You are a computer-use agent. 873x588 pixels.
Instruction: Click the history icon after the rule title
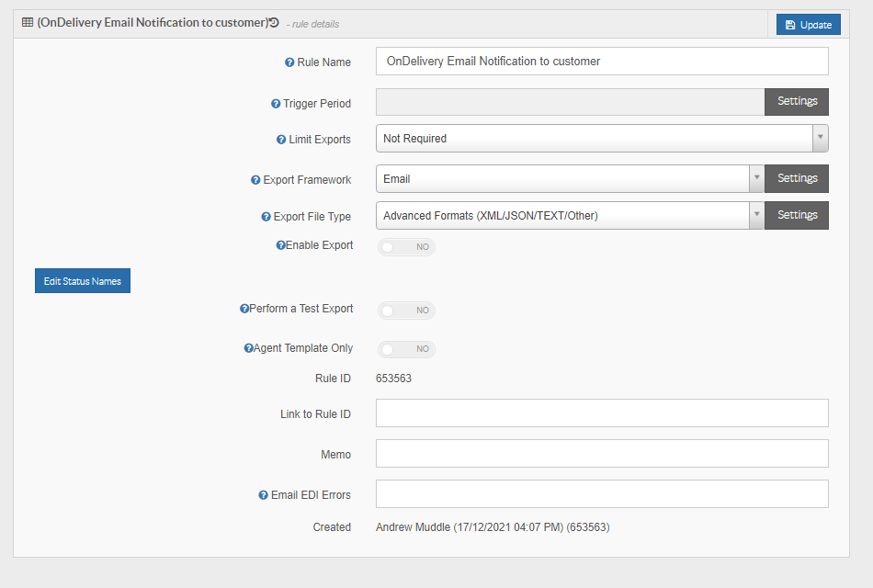point(274,22)
